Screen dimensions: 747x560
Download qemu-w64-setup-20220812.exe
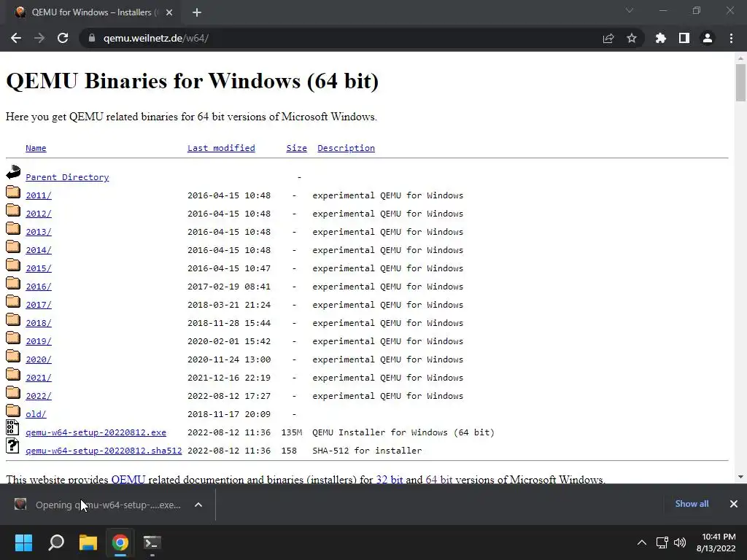coord(96,432)
